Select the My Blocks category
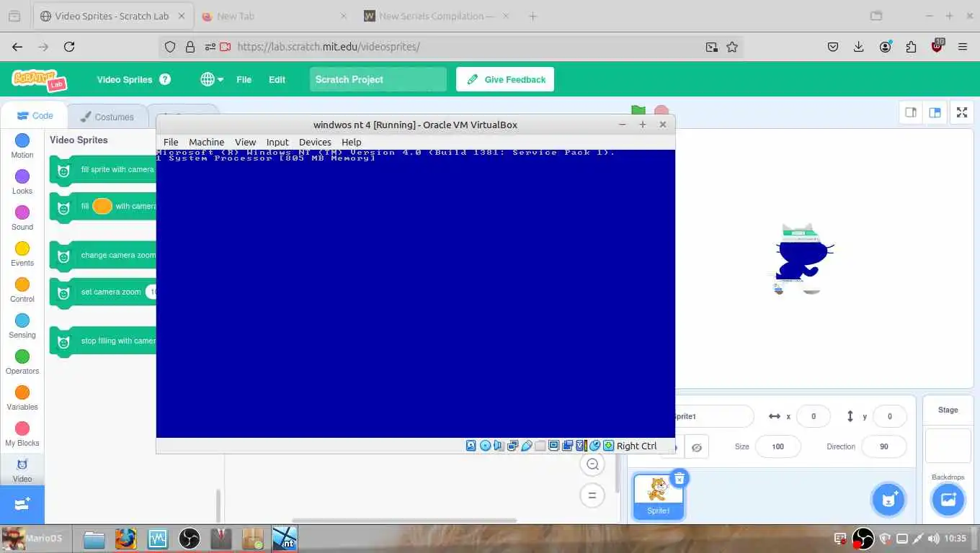 coord(22,433)
